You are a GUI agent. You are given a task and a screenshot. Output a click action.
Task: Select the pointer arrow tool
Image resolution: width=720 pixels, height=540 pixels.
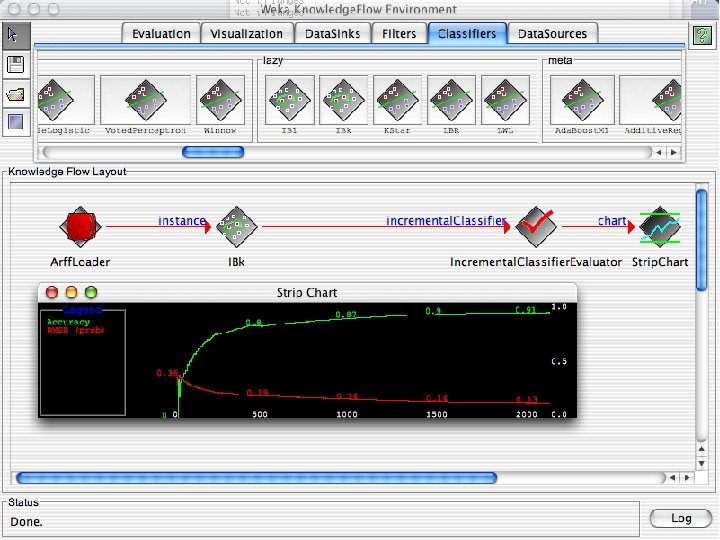(x=16, y=36)
